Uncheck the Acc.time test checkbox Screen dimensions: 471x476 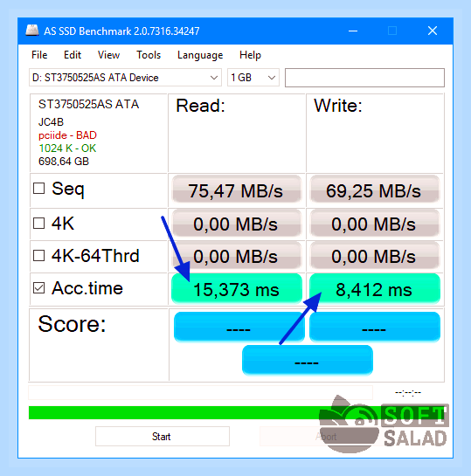(x=38, y=288)
